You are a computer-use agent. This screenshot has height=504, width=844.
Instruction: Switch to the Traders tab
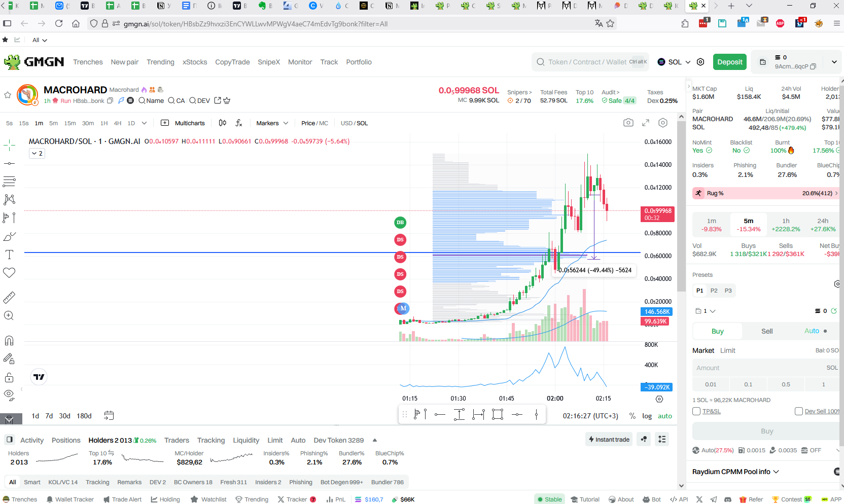(177, 440)
